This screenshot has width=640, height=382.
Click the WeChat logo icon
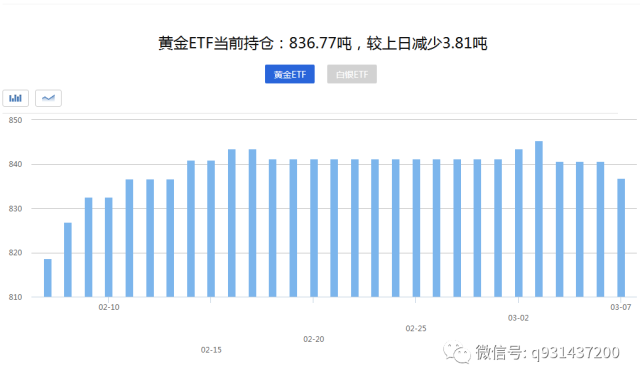pos(457,352)
